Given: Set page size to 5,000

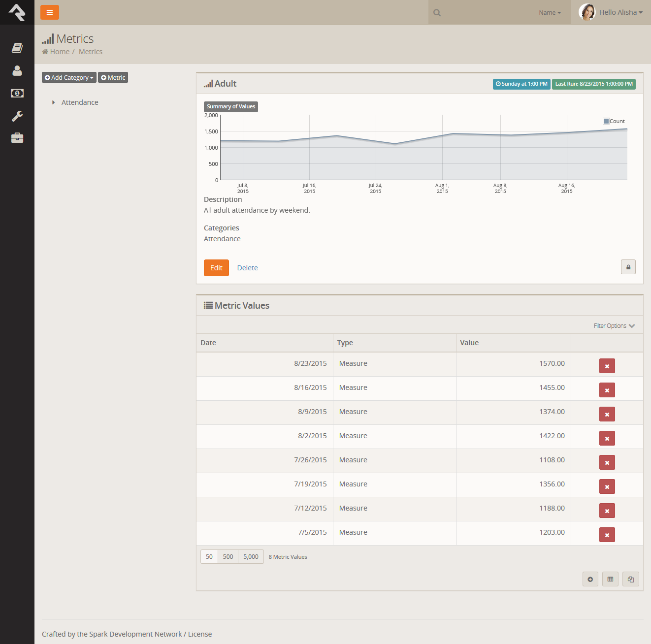Looking at the screenshot, I should (x=251, y=556).
